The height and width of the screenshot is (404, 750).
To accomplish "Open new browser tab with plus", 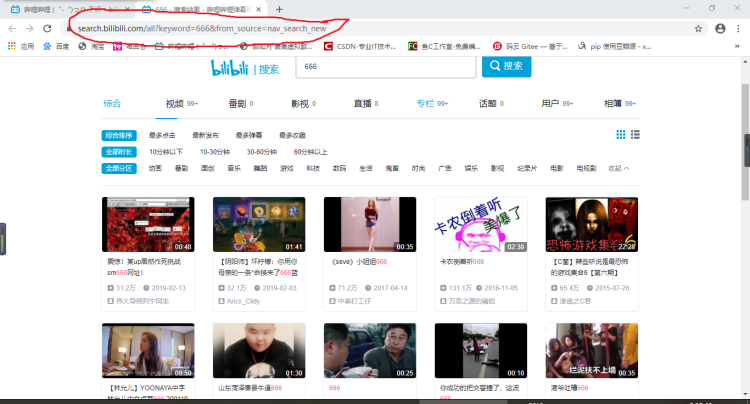I will click(x=279, y=9).
